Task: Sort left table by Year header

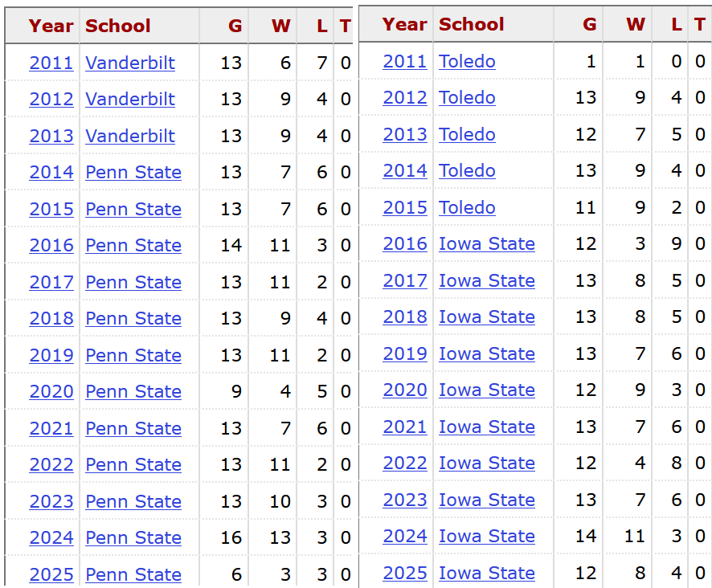Action: tap(51, 26)
